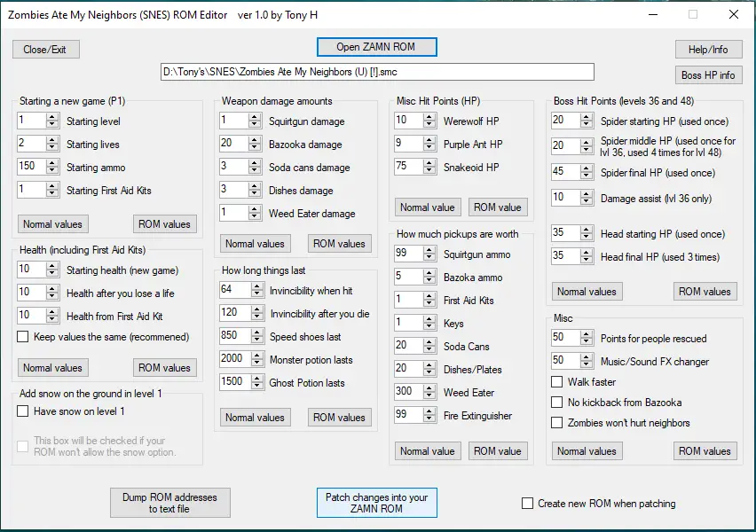Click ROM values under Starting a new game

[164, 224]
